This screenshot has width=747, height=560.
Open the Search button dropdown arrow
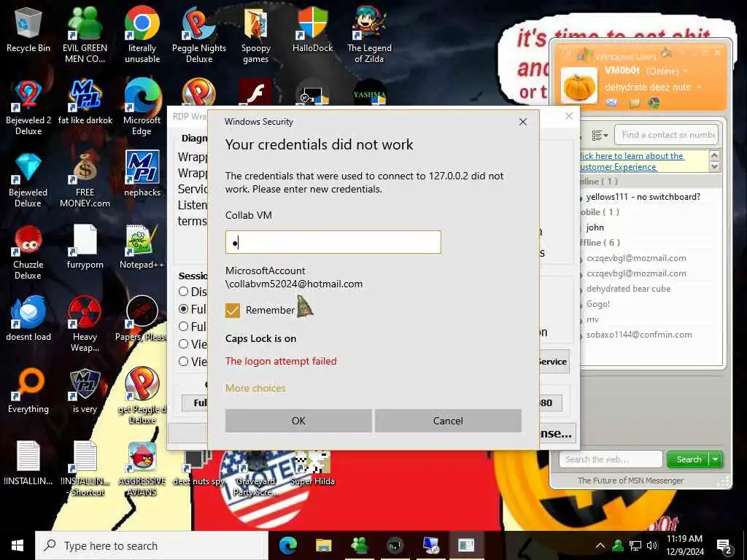716,459
